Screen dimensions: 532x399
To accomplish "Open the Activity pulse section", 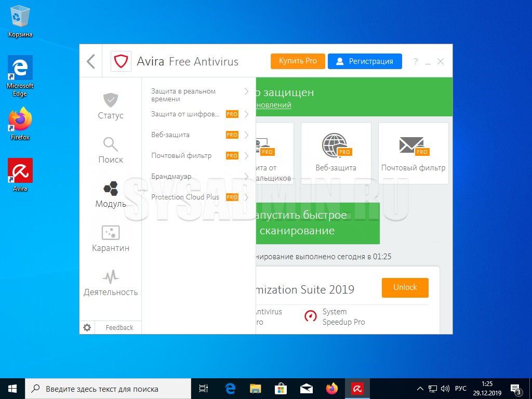I will pos(111,276).
